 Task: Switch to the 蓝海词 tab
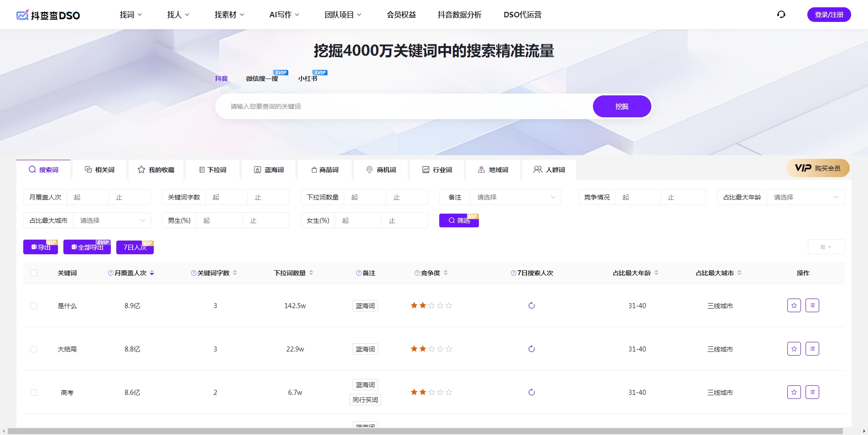269,170
